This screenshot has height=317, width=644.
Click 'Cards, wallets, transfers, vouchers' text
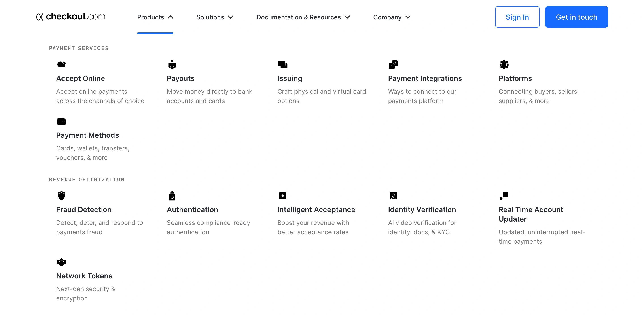(93, 153)
